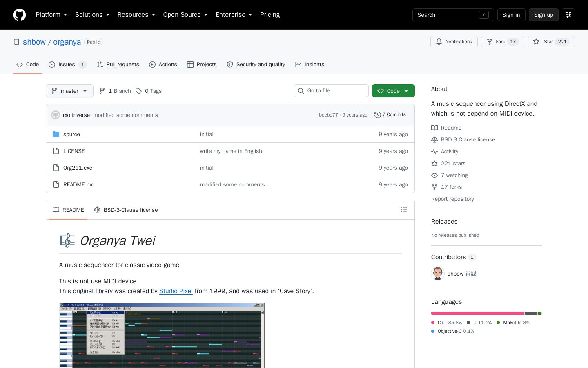
Task: Click the GitHub logo icon
Action: click(x=20, y=15)
